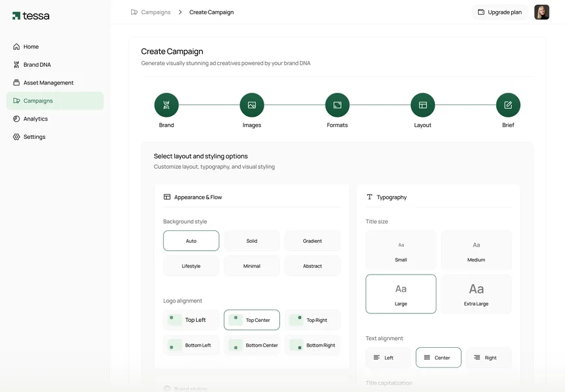Set logo alignment to Top Right

pos(312,320)
